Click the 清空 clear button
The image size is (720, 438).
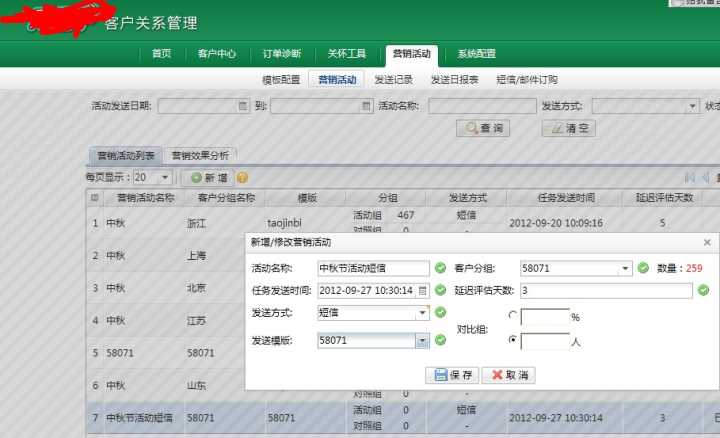(568, 128)
